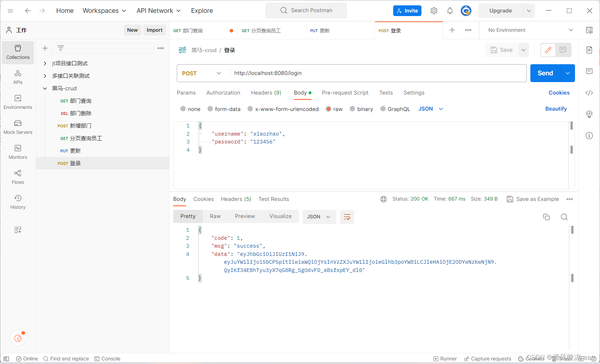Open the Send button dropdown arrow
Image resolution: width=600 pixels, height=364 pixels.
(x=568, y=73)
